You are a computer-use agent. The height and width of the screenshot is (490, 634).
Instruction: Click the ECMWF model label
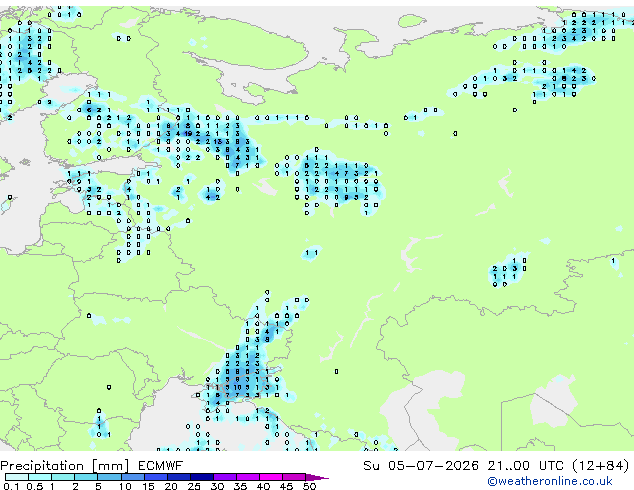(161, 466)
